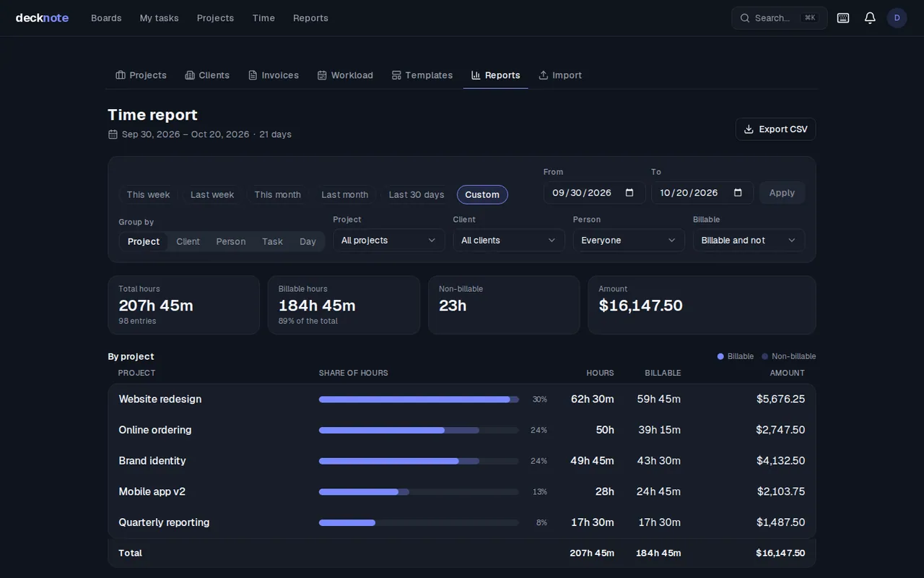The width and height of the screenshot is (924, 578).
Task: Click the Online ordering project row name
Action: 155,430
